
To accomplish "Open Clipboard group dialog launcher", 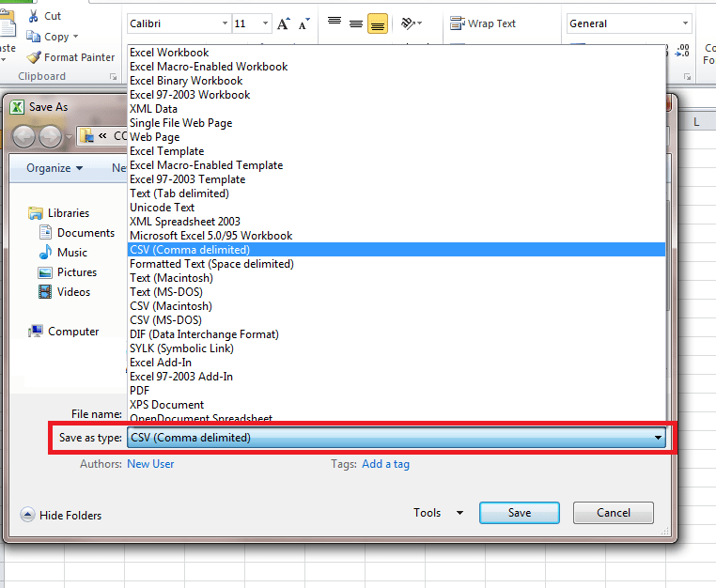I will pos(114,77).
